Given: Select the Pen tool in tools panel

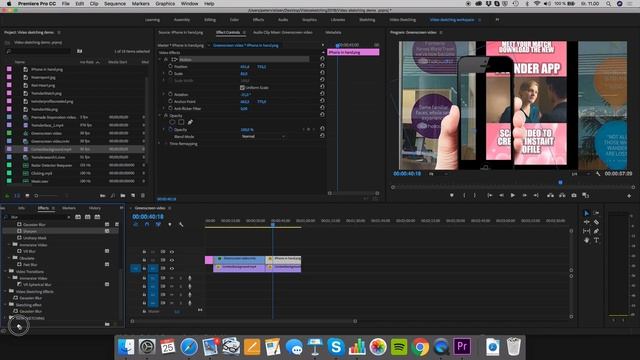Looking at the screenshot, I should [596, 231].
